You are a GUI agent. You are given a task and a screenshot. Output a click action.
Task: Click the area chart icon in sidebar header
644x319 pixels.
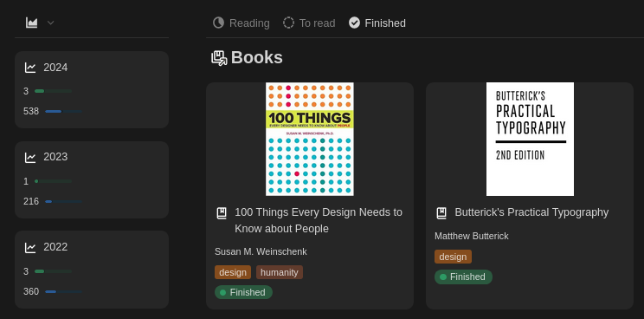coord(32,23)
